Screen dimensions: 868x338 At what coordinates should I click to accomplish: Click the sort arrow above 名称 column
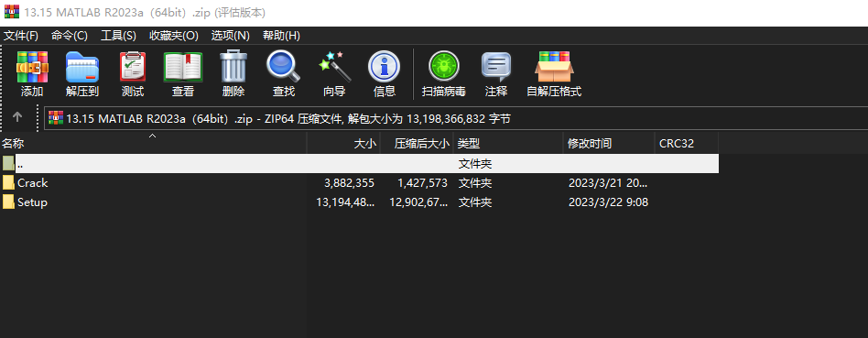pos(153,136)
